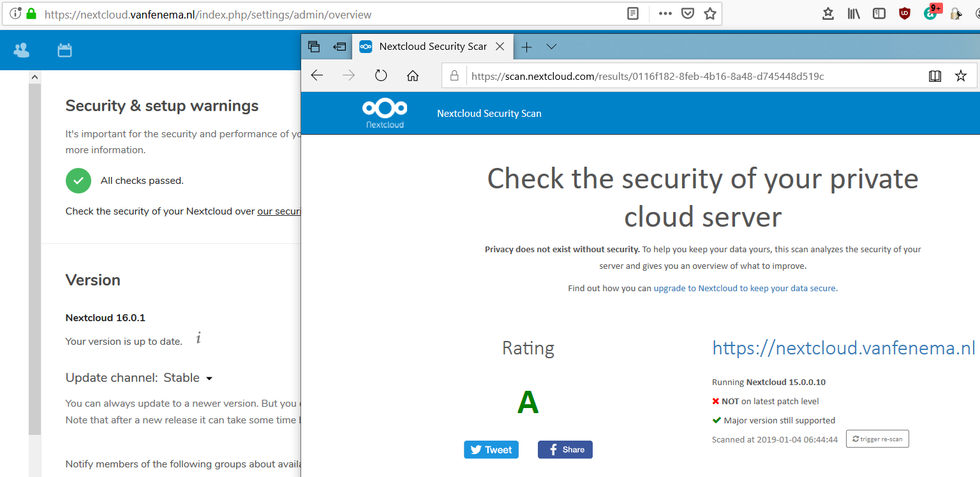980x477 pixels.
Task: Click the Tweet button
Action: (491, 450)
